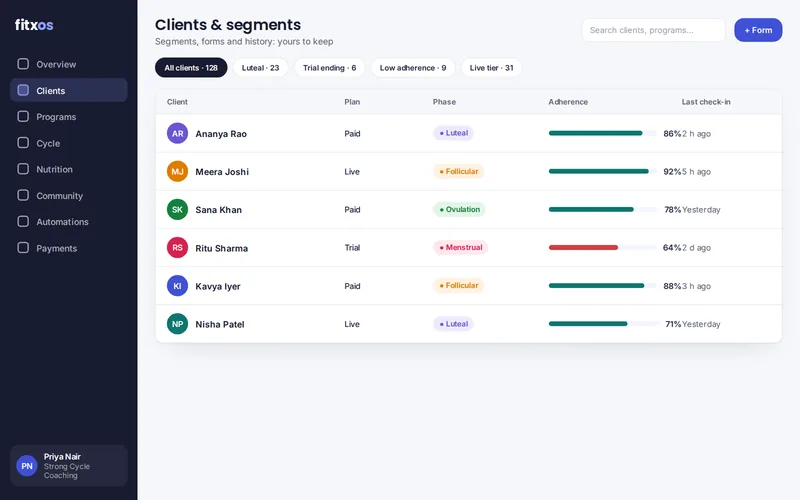Click the Cycle sidebar icon
The width and height of the screenshot is (800, 500).
click(23, 143)
